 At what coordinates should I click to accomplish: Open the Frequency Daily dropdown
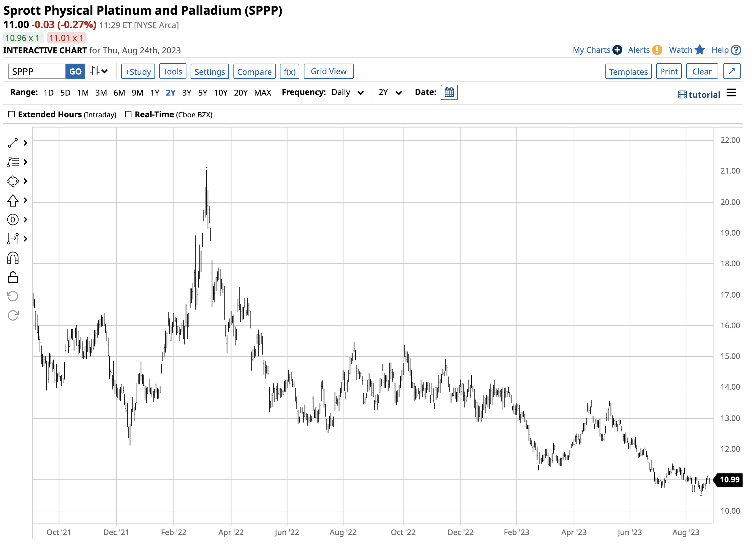pyautogui.click(x=348, y=92)
